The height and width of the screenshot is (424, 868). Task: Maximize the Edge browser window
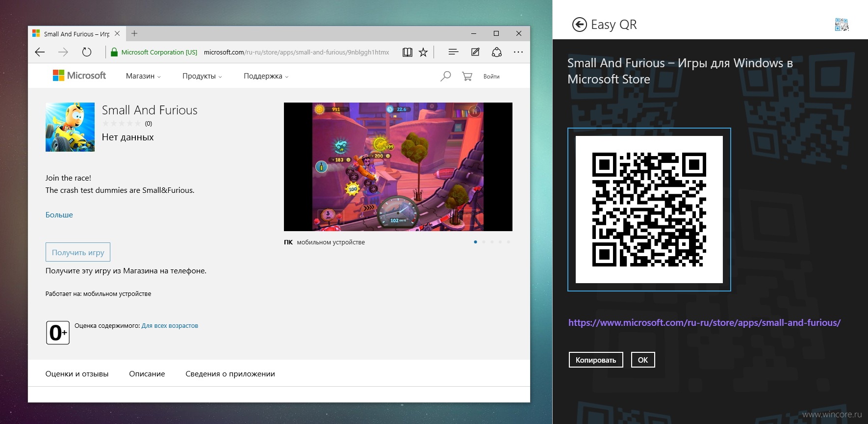pyautogui.click(x=496, y=33)
